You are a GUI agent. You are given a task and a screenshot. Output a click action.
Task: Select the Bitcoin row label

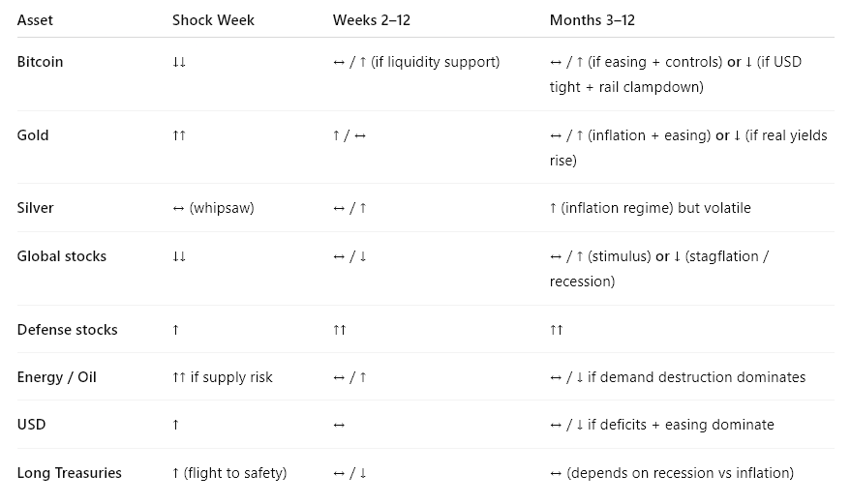(40, 62)
